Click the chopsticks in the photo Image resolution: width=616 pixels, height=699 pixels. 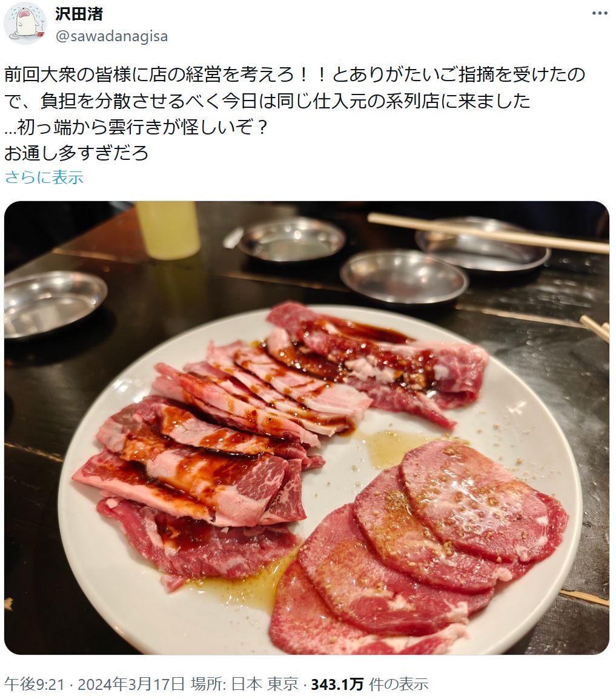point(488,233)
